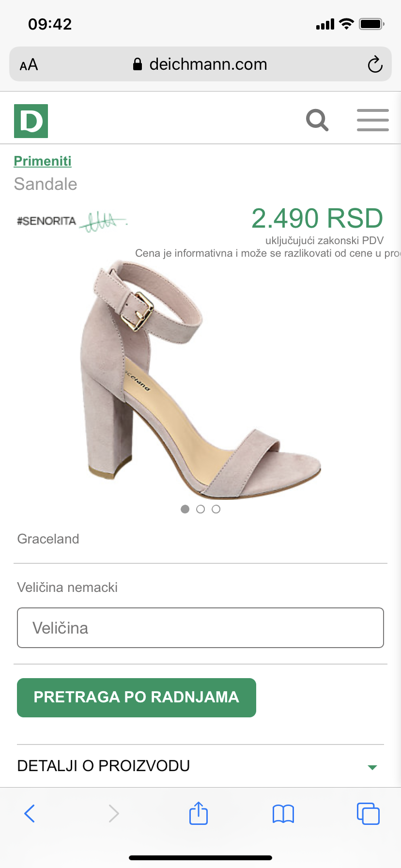Viewport: 401px width, 868px height.
Task: Click the PRETRAGA PO RADNJAMA button
Action: pyautogui.click(x=137, y=697)
